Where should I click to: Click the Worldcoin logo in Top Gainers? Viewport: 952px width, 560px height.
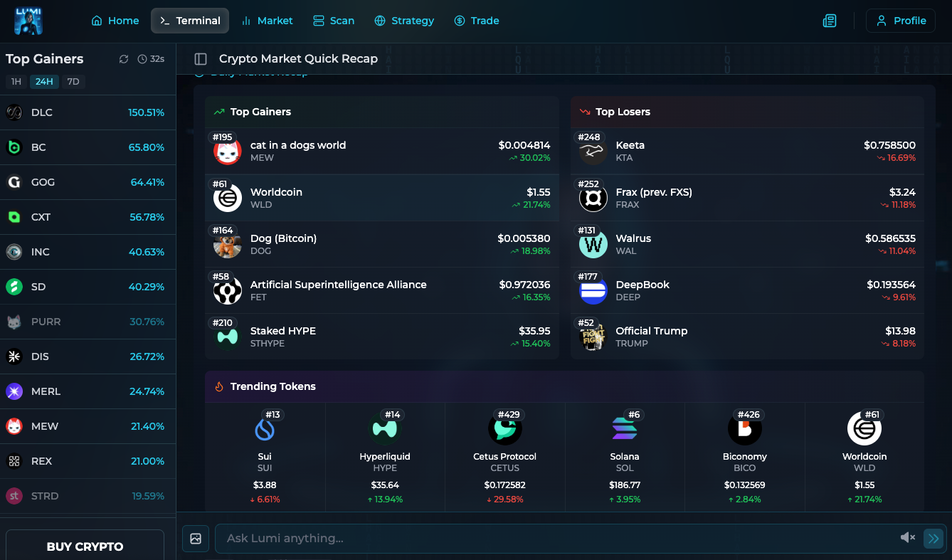228,198
